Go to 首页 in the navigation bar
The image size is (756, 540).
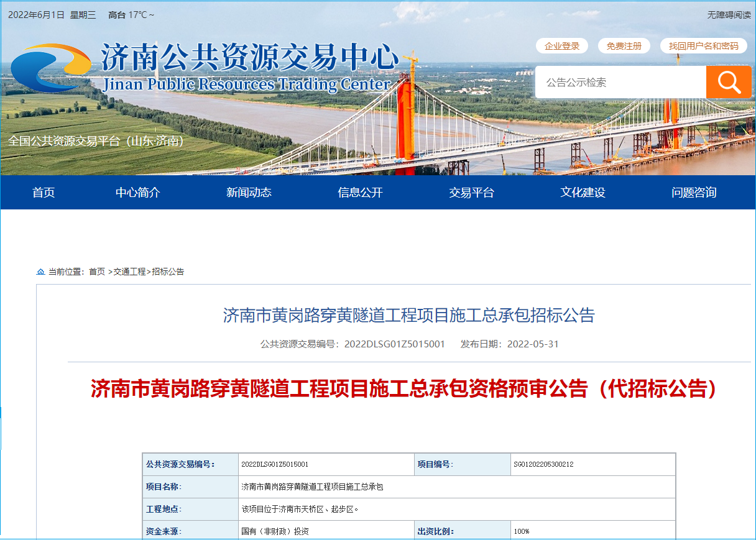pyautogui.click(x=44, y=193)
